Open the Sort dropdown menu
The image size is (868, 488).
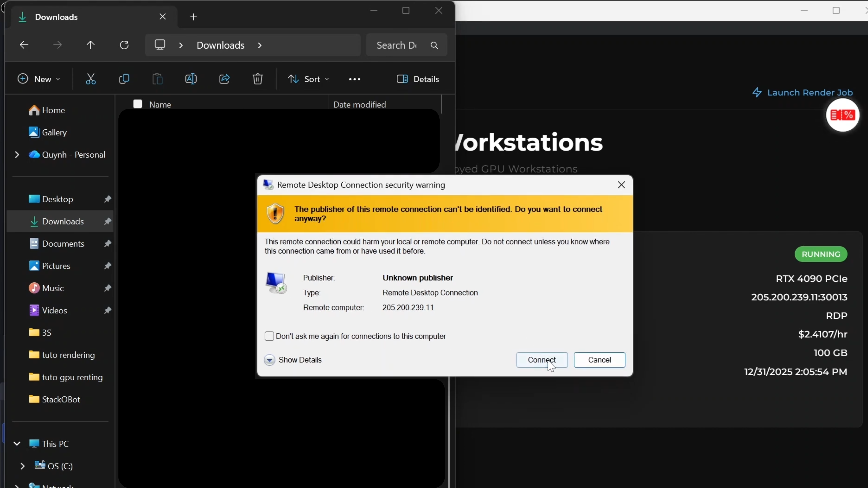click(308, 79)
